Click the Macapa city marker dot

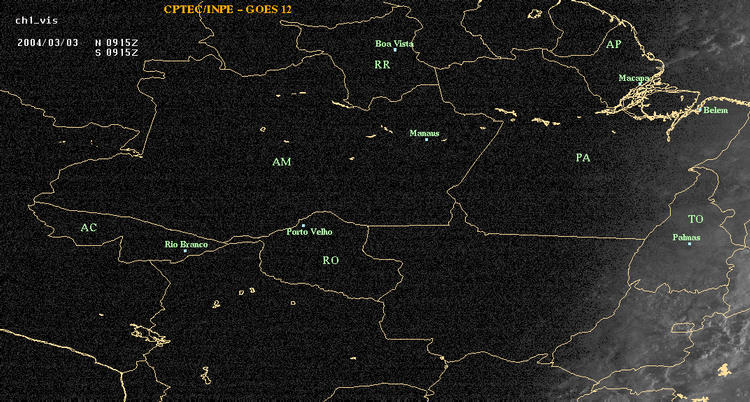pos(640,84)
